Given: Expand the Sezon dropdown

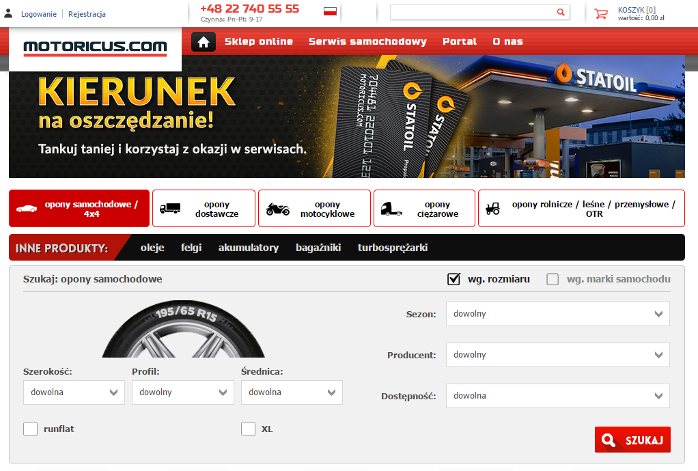Looking at the screenshot, I should pos(557,314).
